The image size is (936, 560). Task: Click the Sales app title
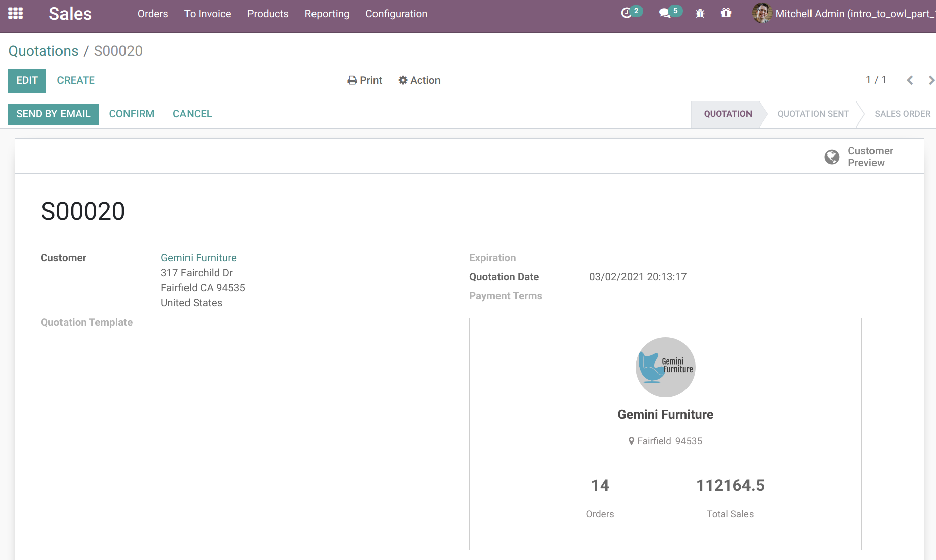pyautogui.click(x=70, y=14)
